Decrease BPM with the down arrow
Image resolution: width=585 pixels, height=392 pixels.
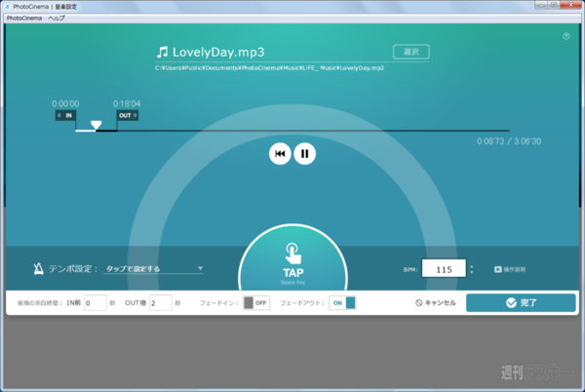(x=472, y=272)
